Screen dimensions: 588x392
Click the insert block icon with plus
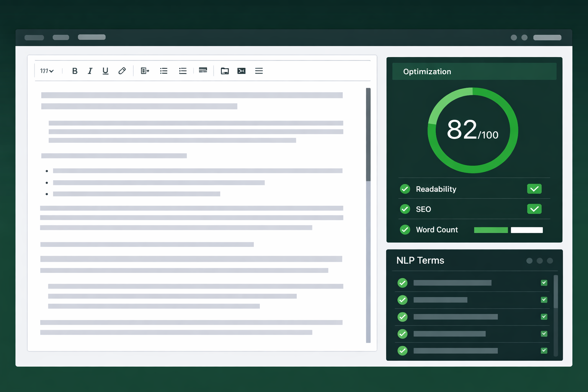pyautogui.click(x=145, y=71)
